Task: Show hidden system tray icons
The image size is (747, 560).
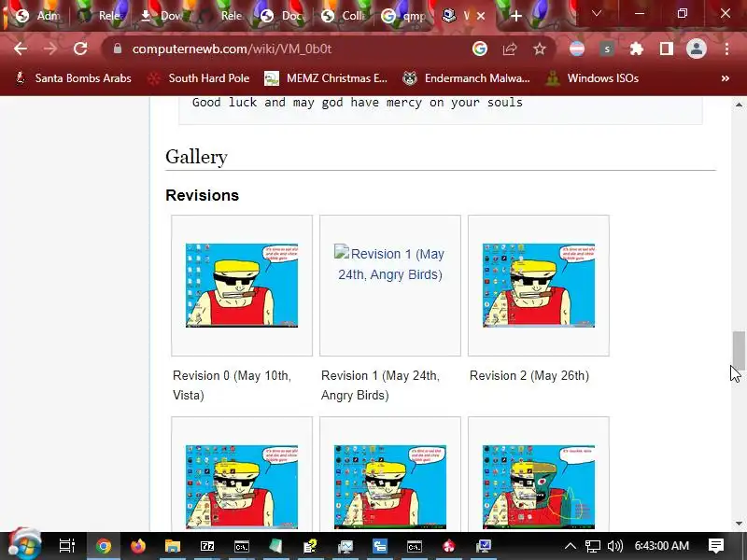Action: pos(571,546)
